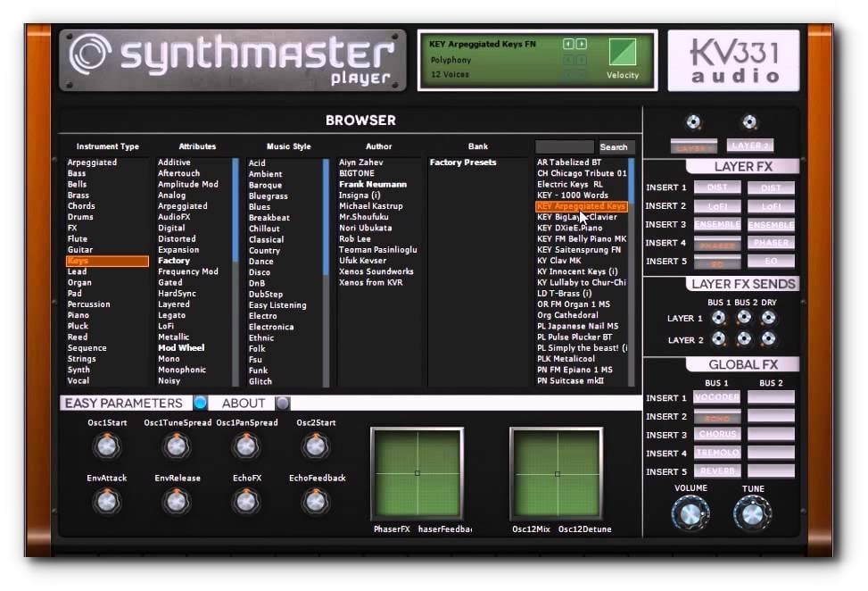The image size is (868, 591).
Task: Toggle the blue EASY PARAMETERS indicator
Action: point(198,404)
